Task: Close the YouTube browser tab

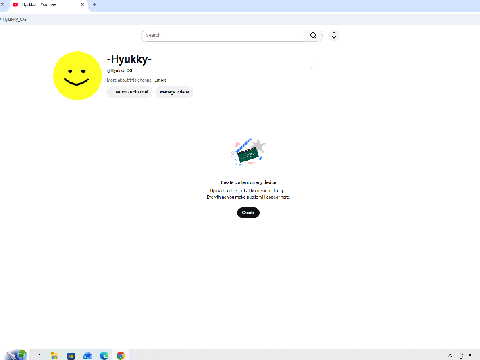Action: (82, 5)
